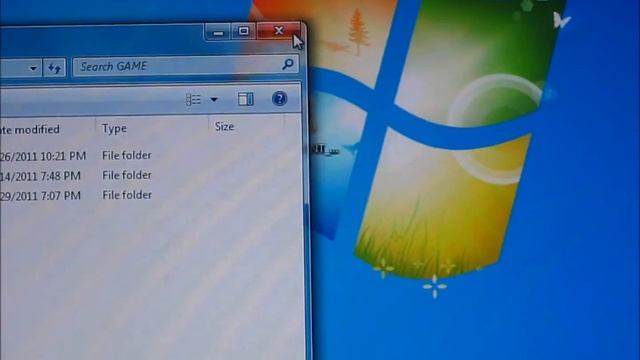Image resolution: width=640 pixels, height=360 pixels.
Task: Maximize the GAME explorer window
Action: [x=244, y=31]
